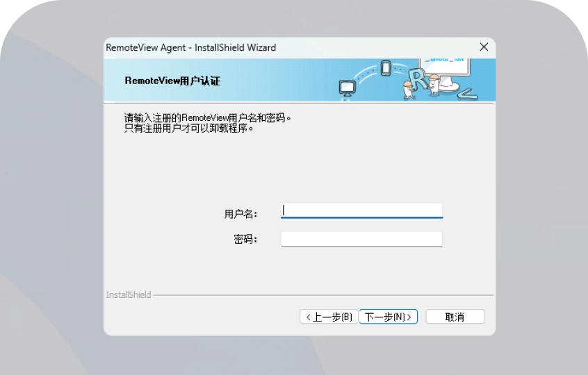Click the 请输入注册的RemoteView用户名和密码 instruction line
Viewport: 588px width, 375px height.
(207, 118)
